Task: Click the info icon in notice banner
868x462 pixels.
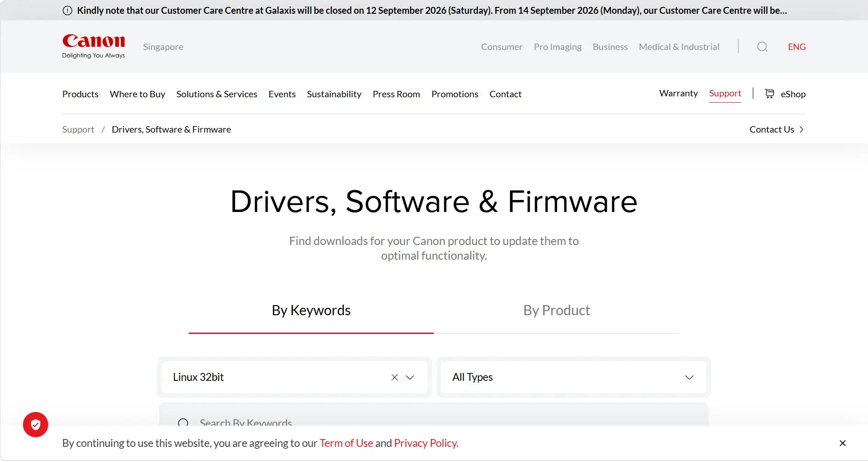Action: tap(67, 11)
